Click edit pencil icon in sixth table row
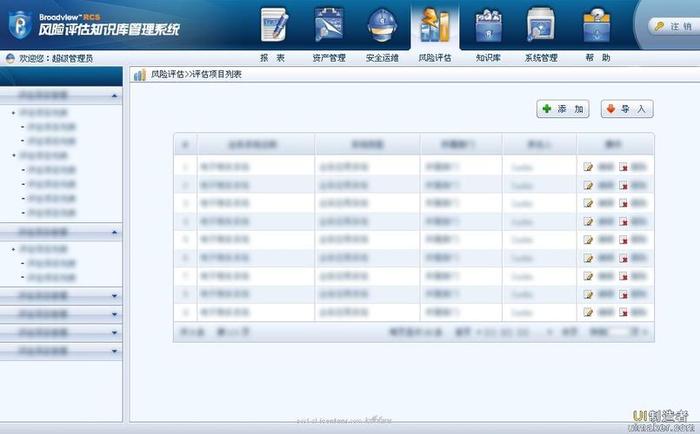This screenshot has width=700, height=434. click(588, 258)
